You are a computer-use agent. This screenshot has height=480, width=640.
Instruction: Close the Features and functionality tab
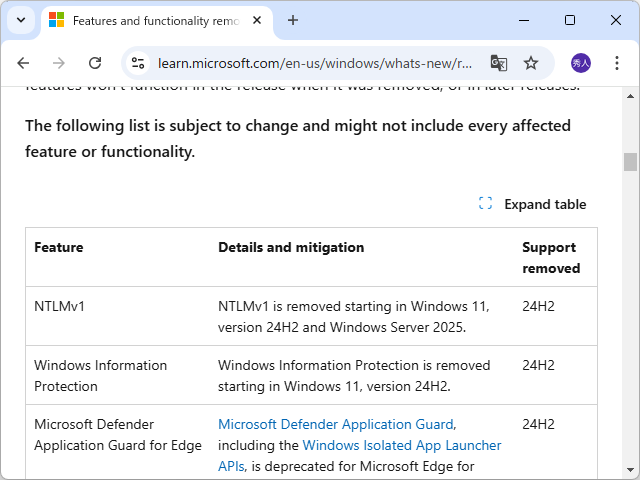(x=258, y=20)
